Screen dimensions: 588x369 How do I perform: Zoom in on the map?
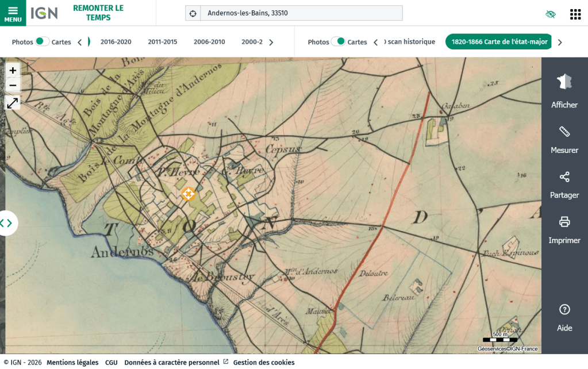tap(13, 70)
